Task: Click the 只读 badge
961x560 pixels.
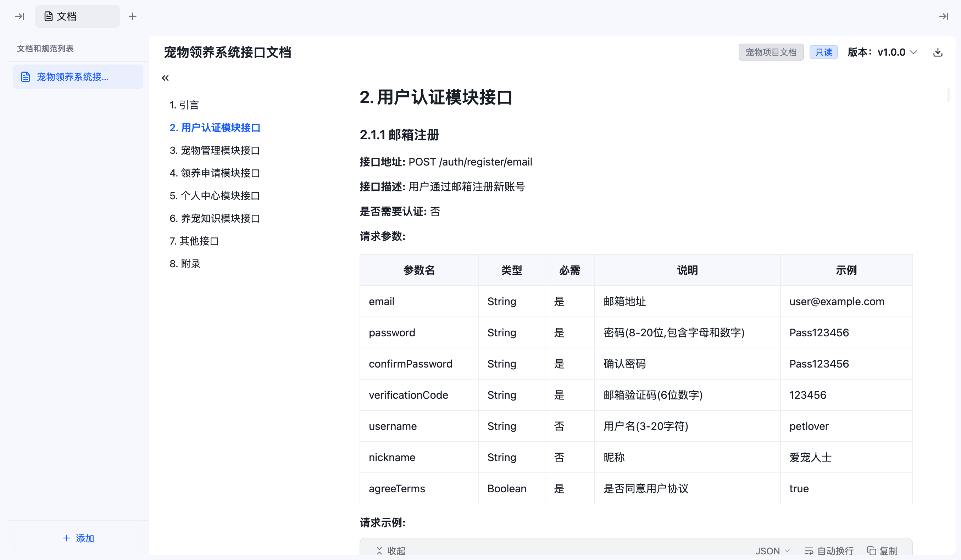Action: [x=823, y=52]
